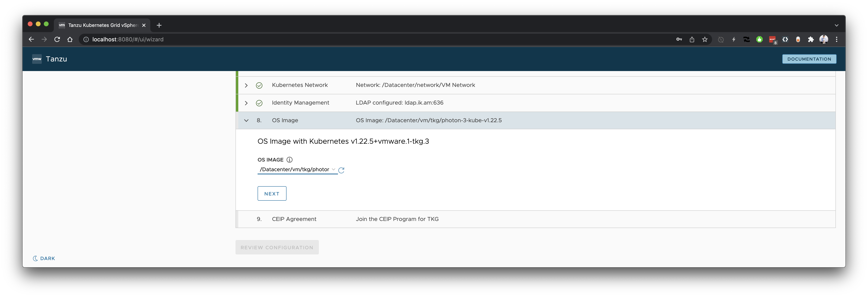This screenshot has width=868, height=297.
Task: Click REVIEW CONFIGURATION button
Action: coord(277,247)
